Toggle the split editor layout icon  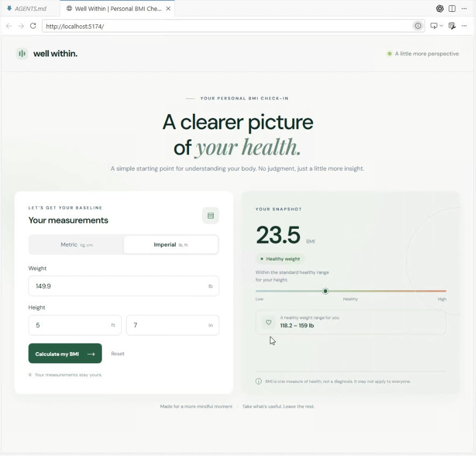[x=452, y=9]
